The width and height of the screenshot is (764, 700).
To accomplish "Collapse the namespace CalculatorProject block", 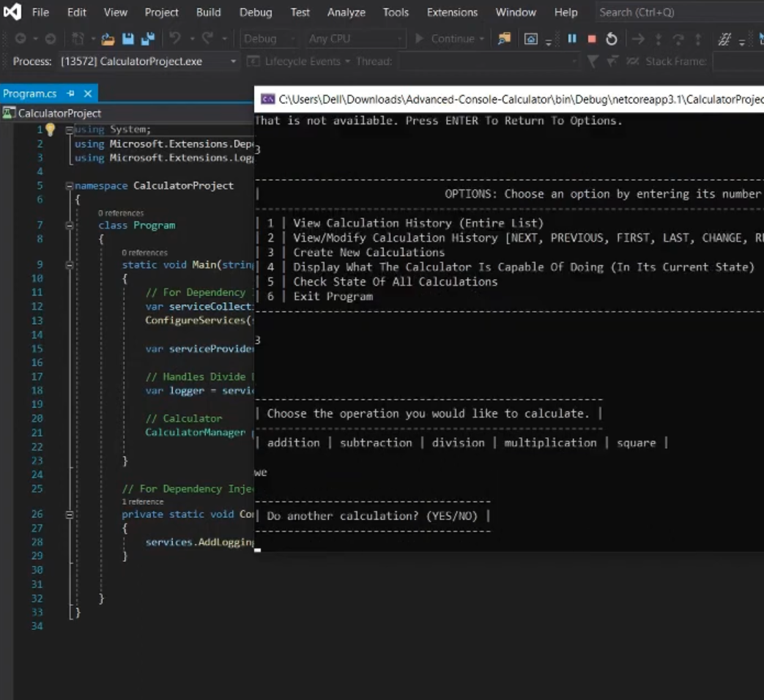I will (69, 185).
